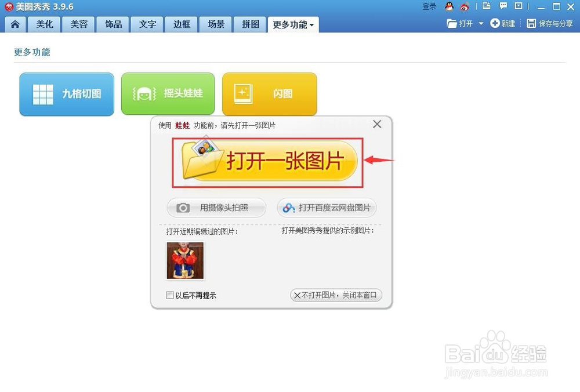
Task: Click 保存与分享 save button
Action: (x=550, y=24)
